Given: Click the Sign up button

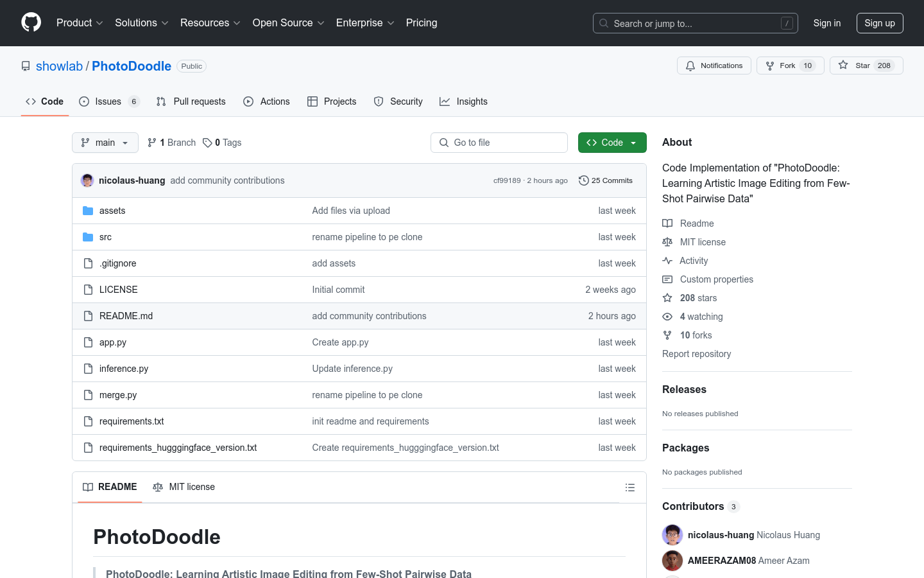Looking at the screenshot, I should pyautogui.click(x=880, y=23).
